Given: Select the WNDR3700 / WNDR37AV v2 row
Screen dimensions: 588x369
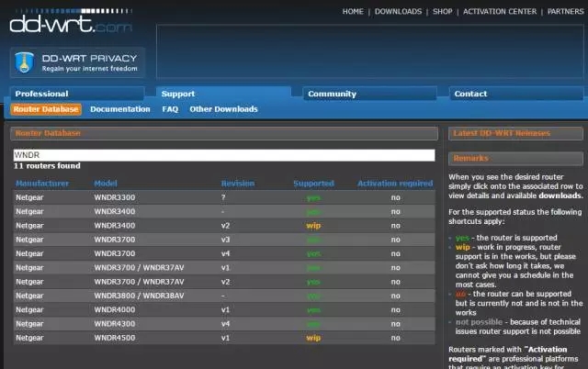Looking at the screenshot, I should pos(224,282).
